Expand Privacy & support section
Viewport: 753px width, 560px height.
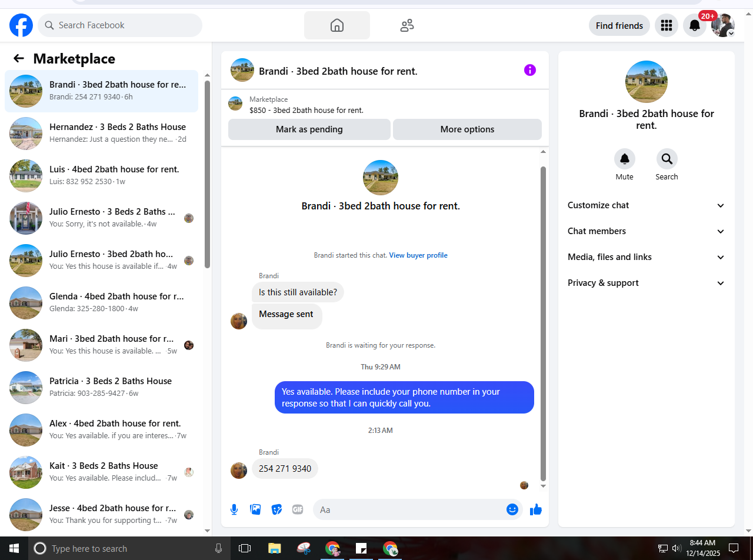[x=647, y=283]
